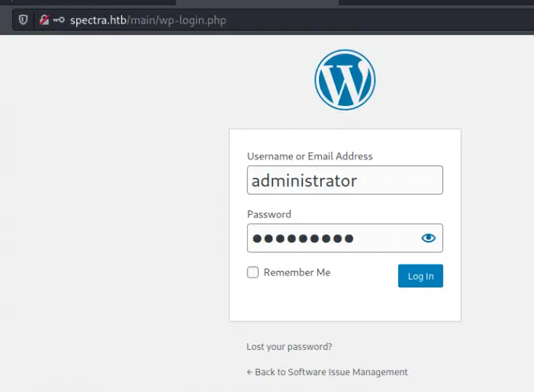This screenshot has width=534, height=392.
Task: Click the Remember Me label text
Action: 297,272
